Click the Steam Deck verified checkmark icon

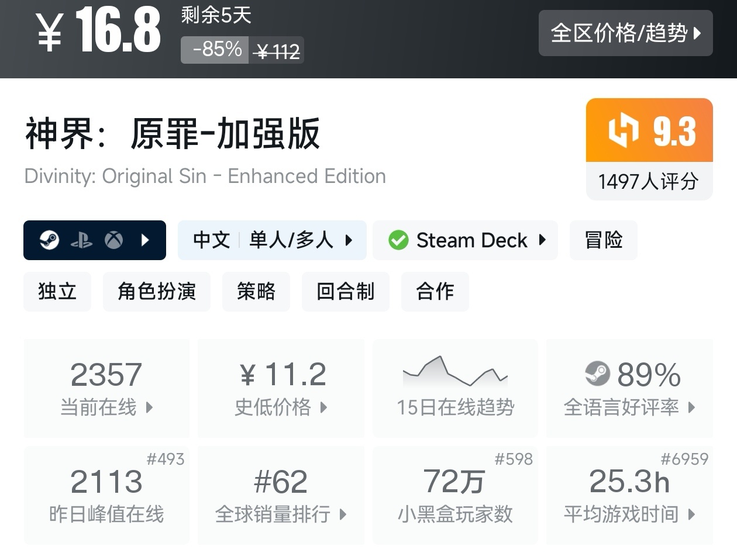click(x=398, y=240)
